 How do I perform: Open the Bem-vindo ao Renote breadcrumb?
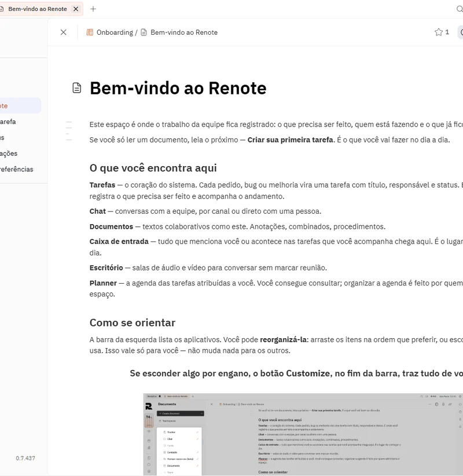pos(184,32)
